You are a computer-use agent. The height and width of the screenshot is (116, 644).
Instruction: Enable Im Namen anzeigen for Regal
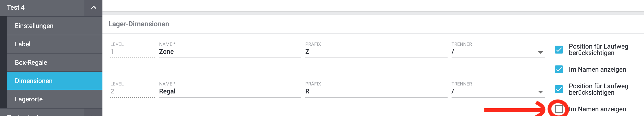point(559,109)
